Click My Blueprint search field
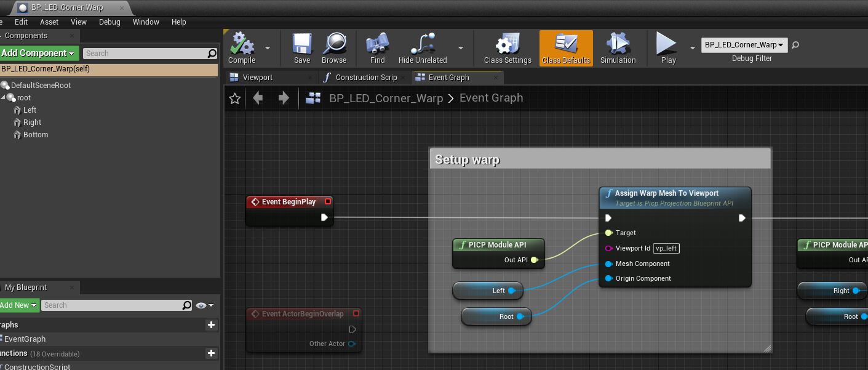The width and height of the screenshot is (868, 370). pyautogui.click(x=112, y=305)
